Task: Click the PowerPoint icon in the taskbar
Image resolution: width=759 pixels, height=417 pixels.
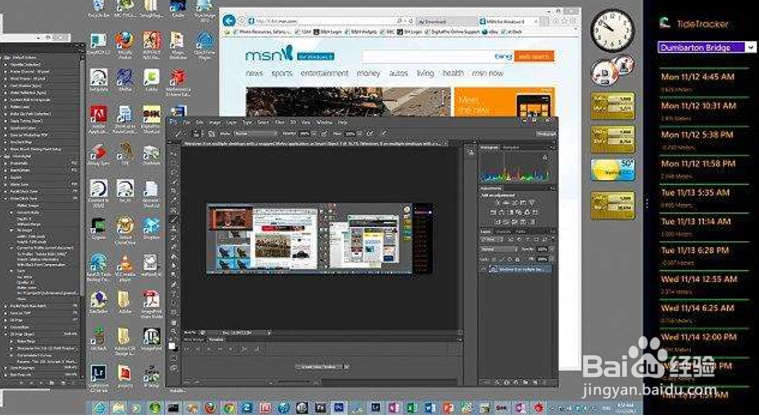Action: (449, 408)
